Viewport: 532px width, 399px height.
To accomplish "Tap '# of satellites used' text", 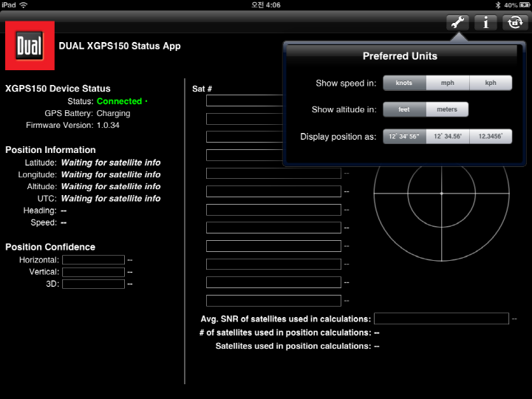I will 285,332.
